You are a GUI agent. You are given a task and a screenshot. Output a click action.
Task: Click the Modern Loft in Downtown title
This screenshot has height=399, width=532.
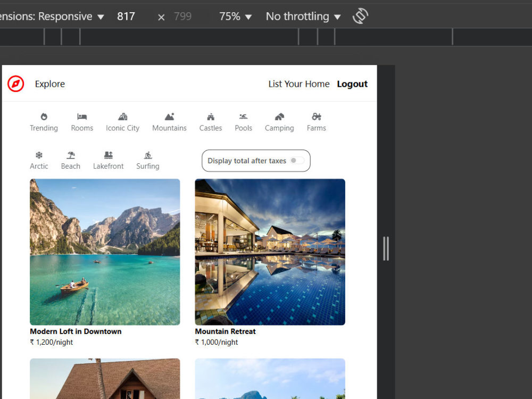click(x=76, y=331)
